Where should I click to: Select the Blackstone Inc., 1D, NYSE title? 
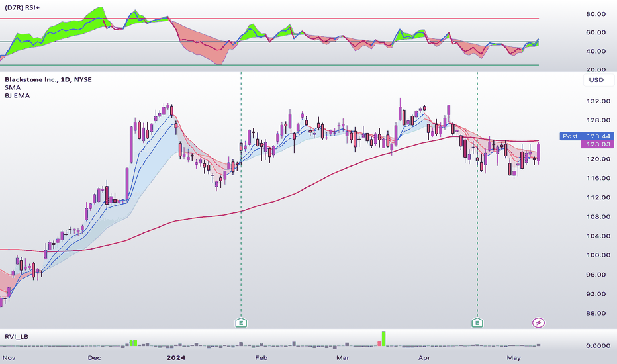(48, 79)
